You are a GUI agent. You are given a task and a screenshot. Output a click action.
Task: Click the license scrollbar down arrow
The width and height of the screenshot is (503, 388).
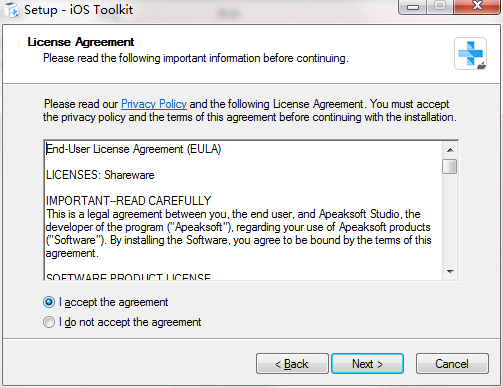coord(450,271)
